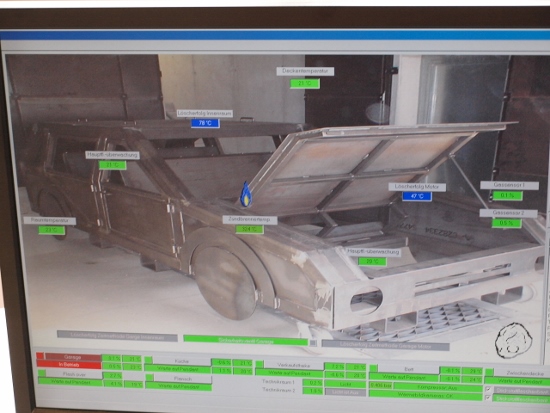The image size is (550, 413).
Task: Toggle the lower checkbox under Zwischendecke
Action: [487, 397]
